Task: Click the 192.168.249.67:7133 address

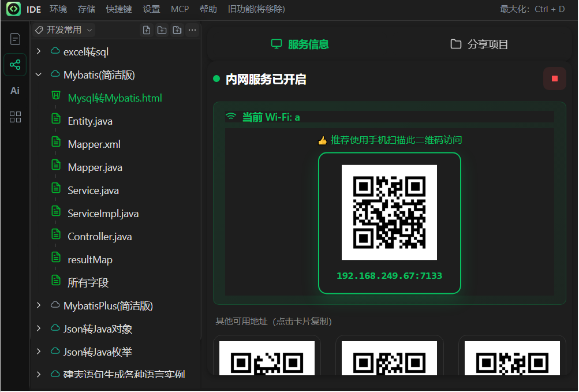Action: pos(389,275)
